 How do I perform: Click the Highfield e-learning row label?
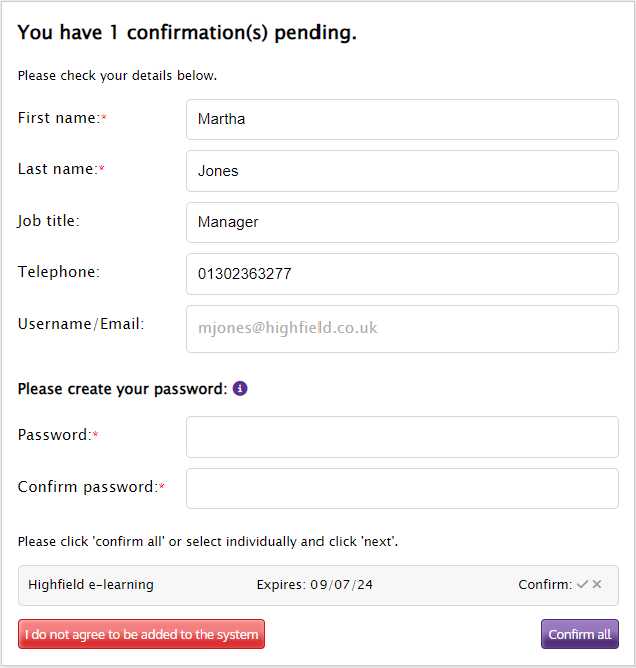(x=91, y=584)
